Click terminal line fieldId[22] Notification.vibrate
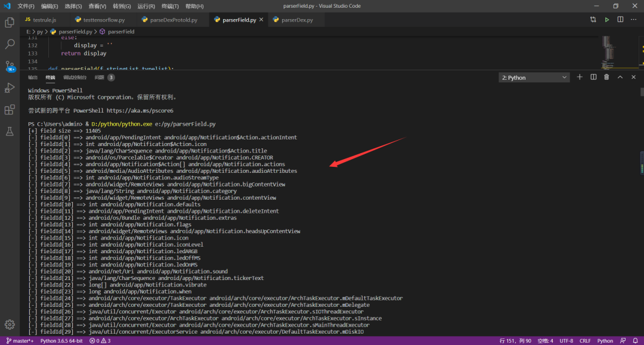The height and width of the screenshot is (345, 644). [117, 285]
